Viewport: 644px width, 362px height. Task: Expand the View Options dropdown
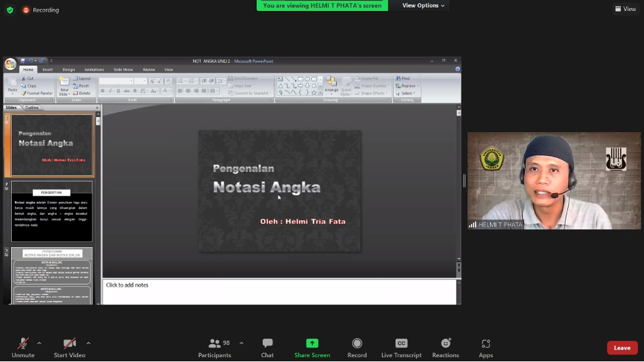coord(423,5)
